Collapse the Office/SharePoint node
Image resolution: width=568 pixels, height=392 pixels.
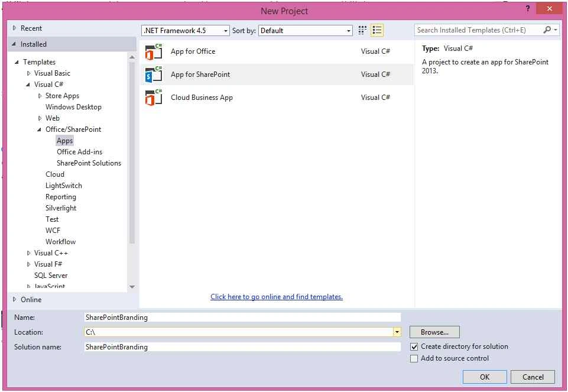[x=39, y=129]
